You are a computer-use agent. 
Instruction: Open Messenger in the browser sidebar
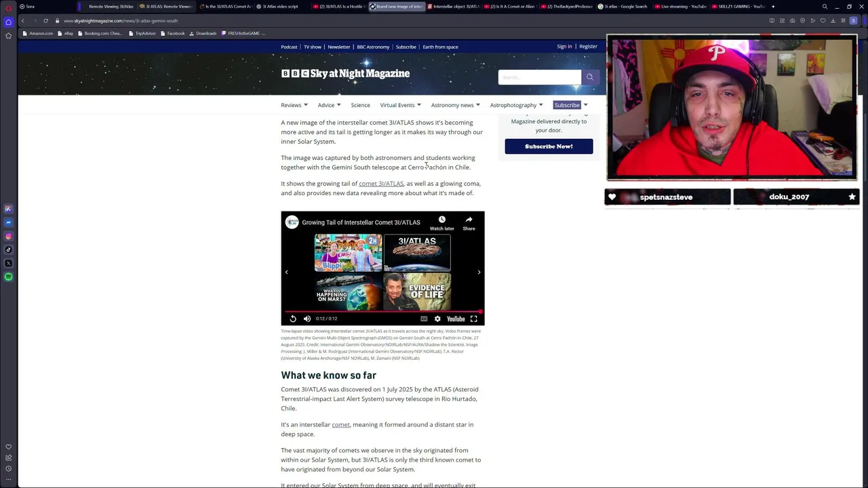8,222
